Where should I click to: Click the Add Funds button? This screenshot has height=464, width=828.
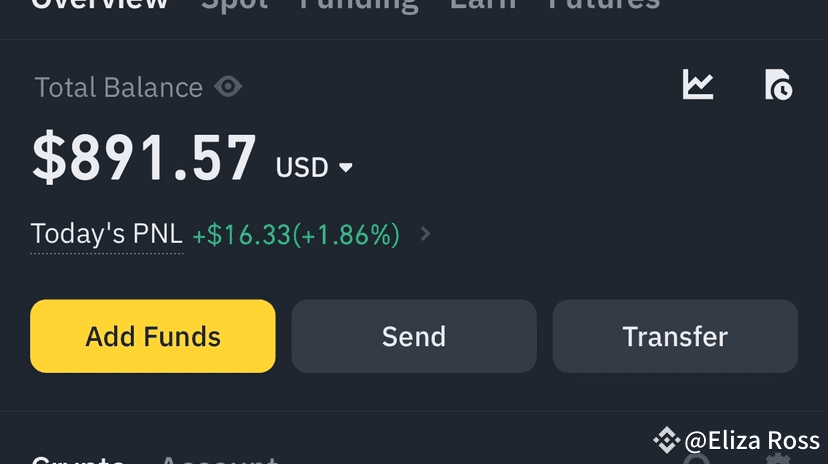tap(153, 336)
